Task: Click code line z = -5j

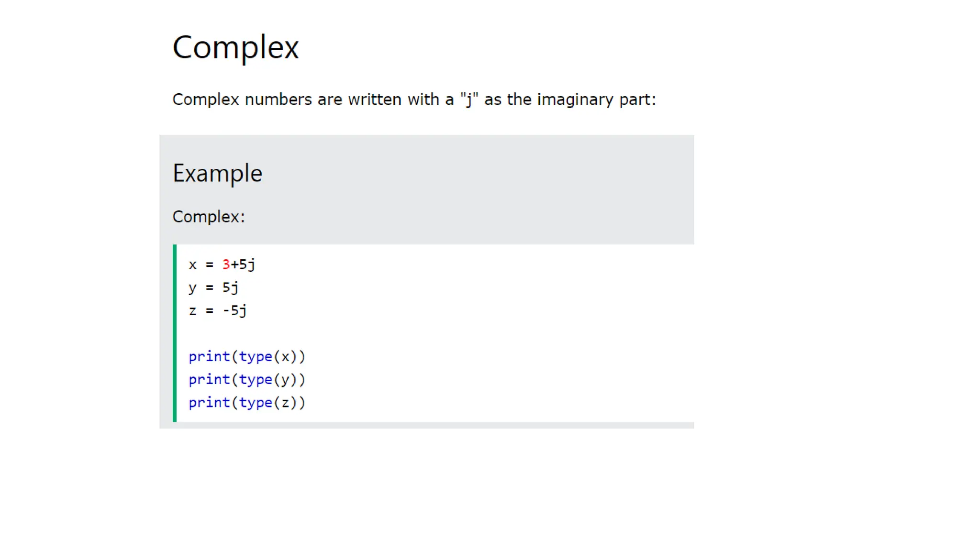Action: click(218, 310)
